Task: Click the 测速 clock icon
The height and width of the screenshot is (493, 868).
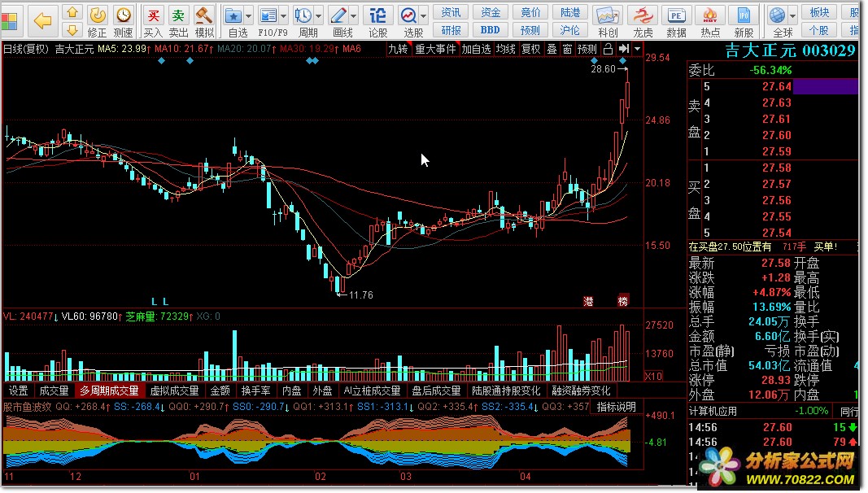Action: click(x=123, y=15)
